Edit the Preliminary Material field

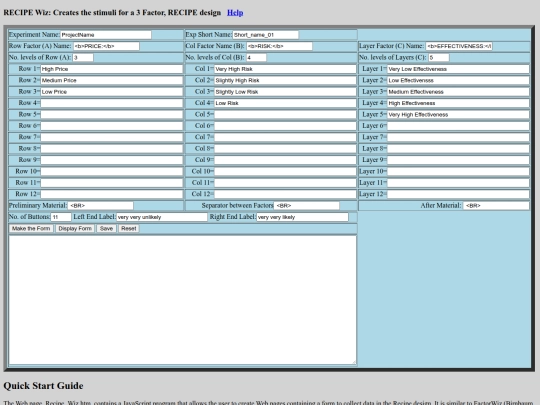[101, 206]
